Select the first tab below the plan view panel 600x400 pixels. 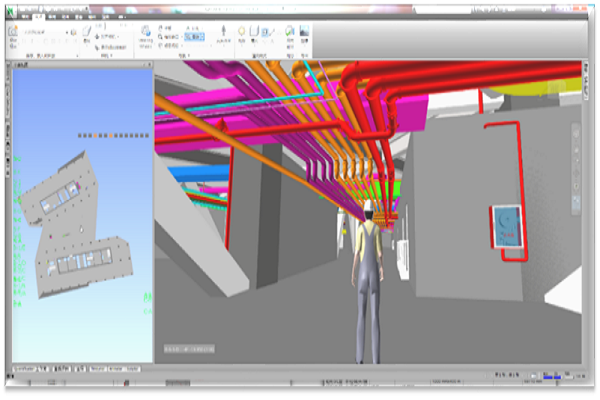[x=22, y=368]
